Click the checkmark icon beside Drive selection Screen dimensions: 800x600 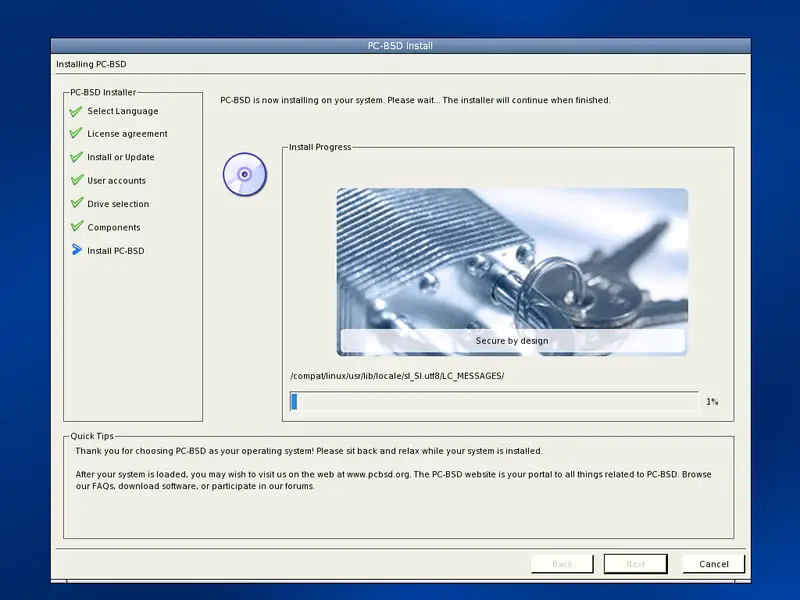(x=77, y=204)
